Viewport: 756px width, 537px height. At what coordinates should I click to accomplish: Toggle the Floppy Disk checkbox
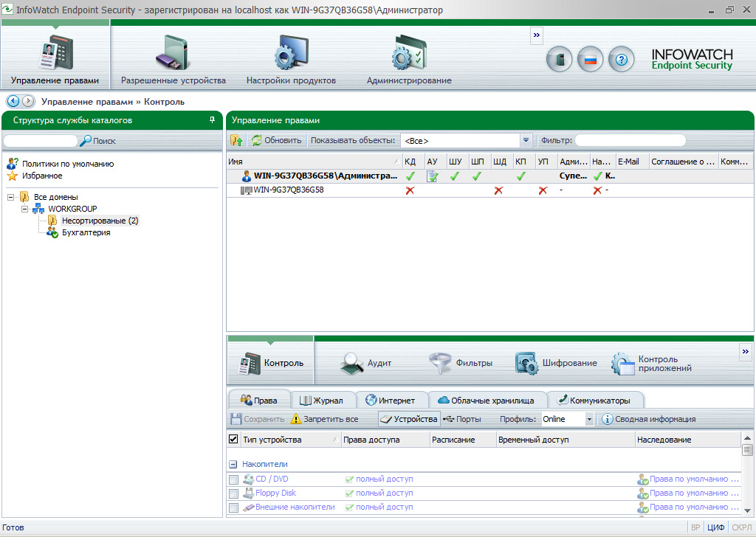(233, 493)
